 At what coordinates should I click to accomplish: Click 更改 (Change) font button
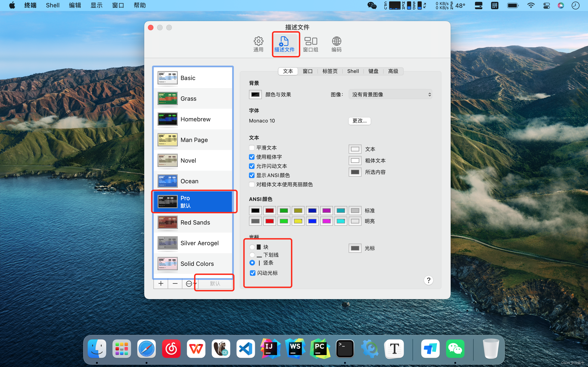359,120
